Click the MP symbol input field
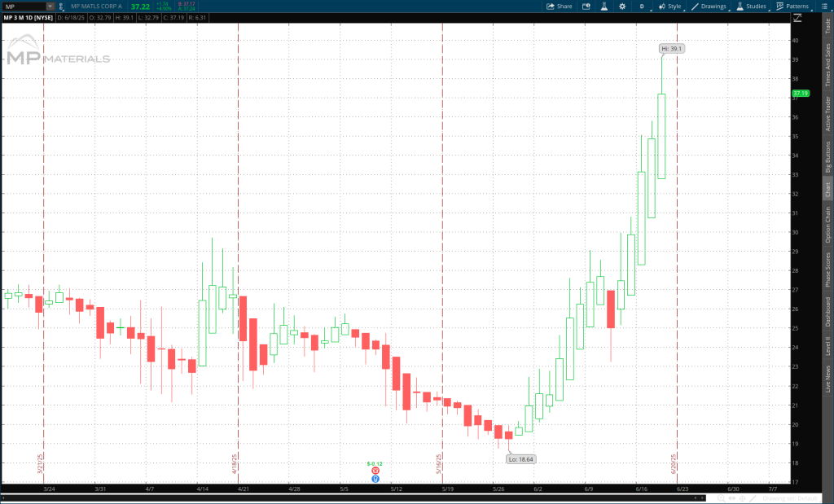Viewport: 834px width, 504px height. [24, 7]
